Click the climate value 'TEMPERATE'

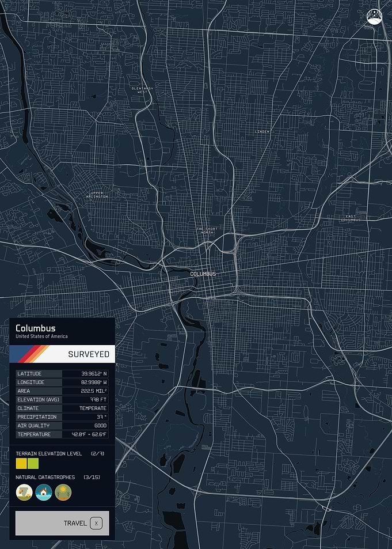(93, 408)
